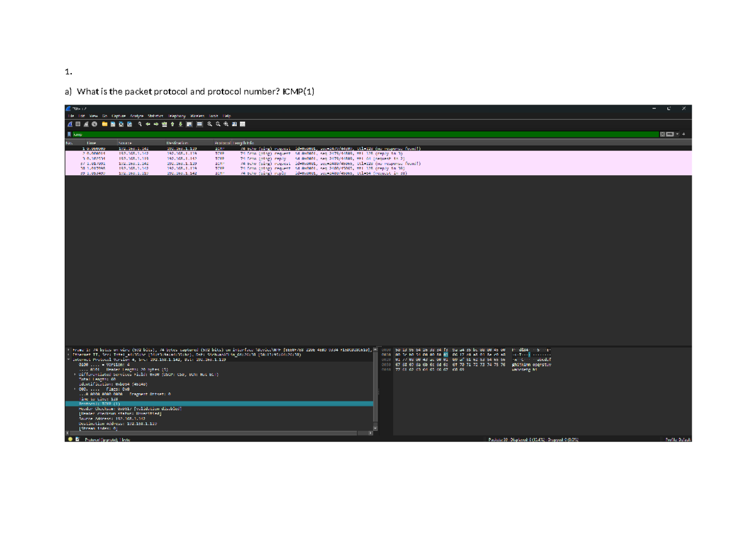Open the File menu
Image resolution: width=756 pixels, height=535 pixels.
tap(71, 116)
